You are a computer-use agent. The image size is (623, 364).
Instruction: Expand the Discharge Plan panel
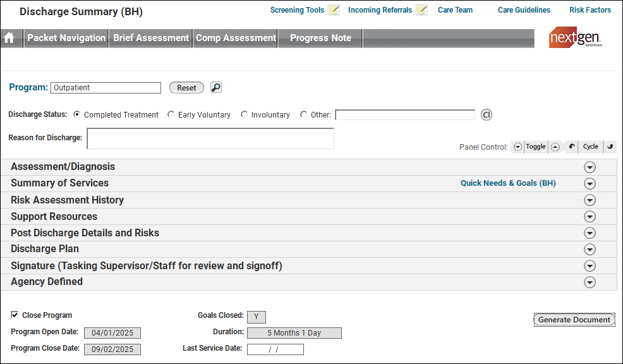point(590,249)
